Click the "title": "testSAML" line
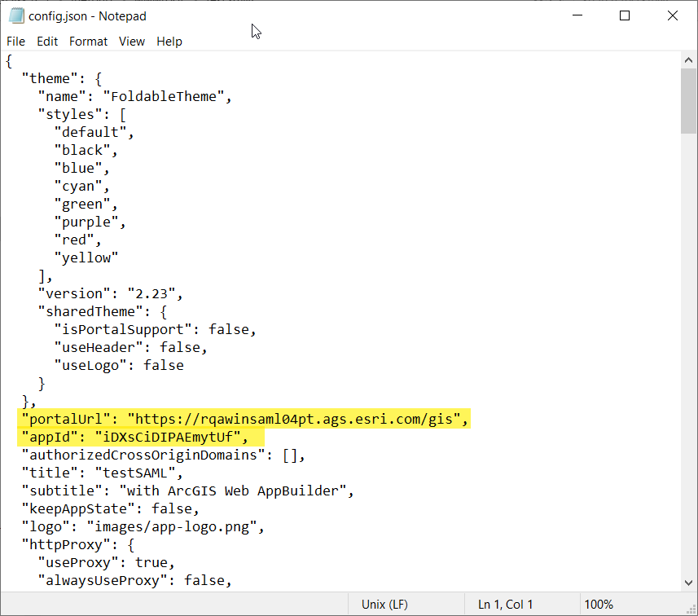Viewport: 698px width, 616px height. pos(103,473)
